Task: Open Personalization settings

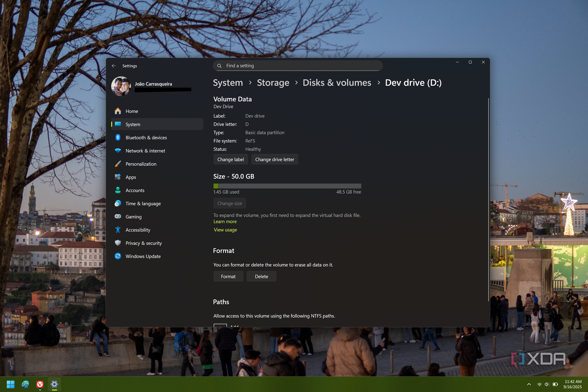Action: 141,164
